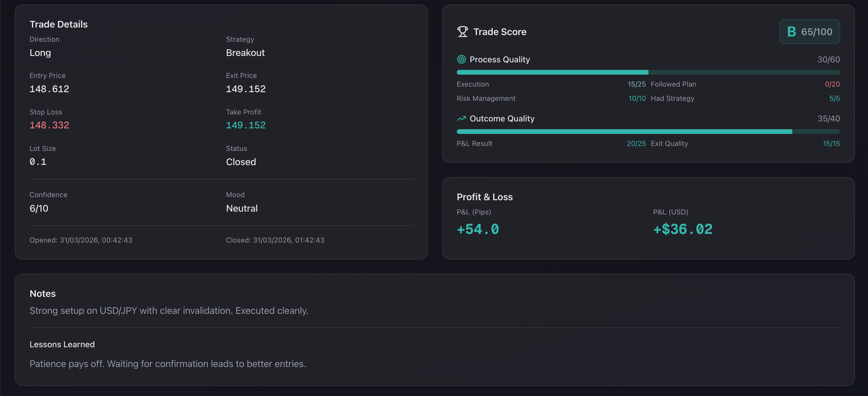This screenshot has width=868, height=396.
Task: Click the Process Quality progress bar
Action: point(648,72)
